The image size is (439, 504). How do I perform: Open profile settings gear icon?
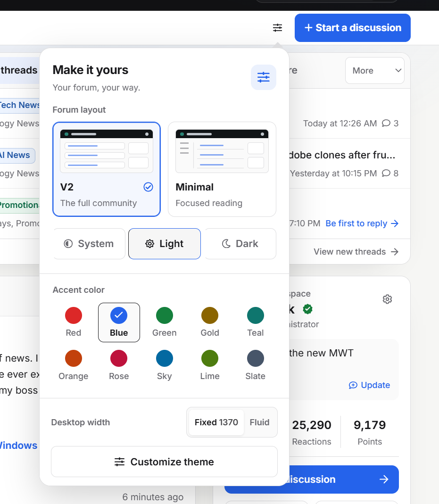point(387,299)
